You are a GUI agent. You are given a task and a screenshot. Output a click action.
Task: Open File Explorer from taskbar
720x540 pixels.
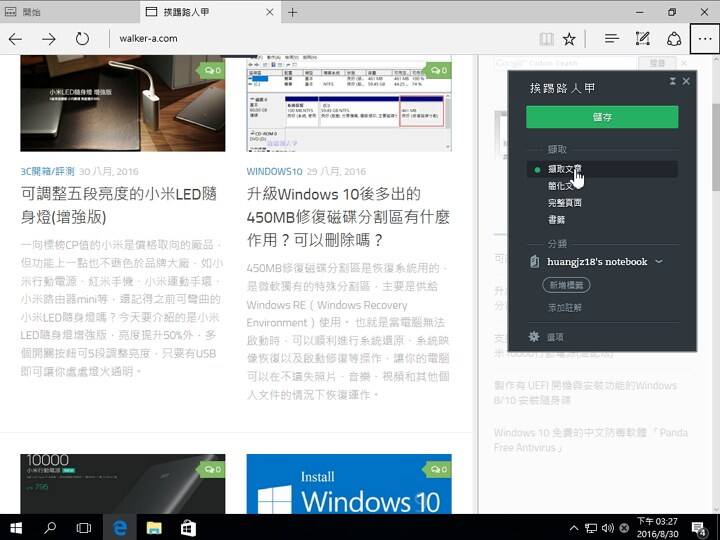[x=154, y=528]
